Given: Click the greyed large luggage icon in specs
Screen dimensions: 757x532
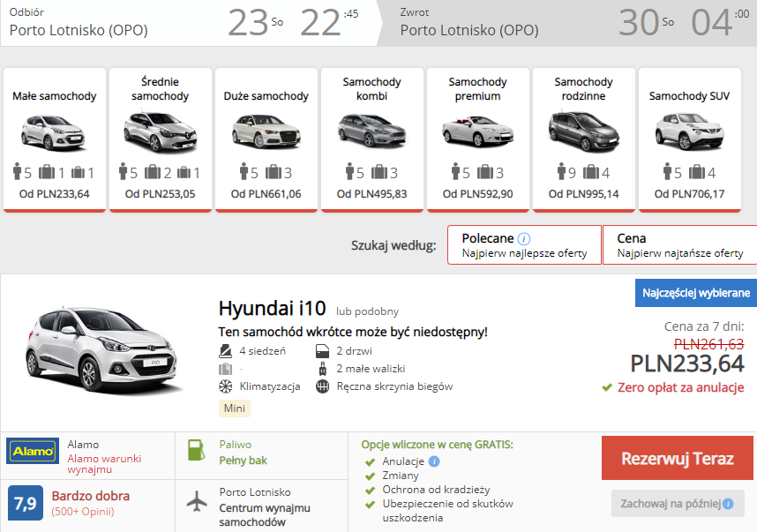Looking at the screenshot, I should point(225,369).
